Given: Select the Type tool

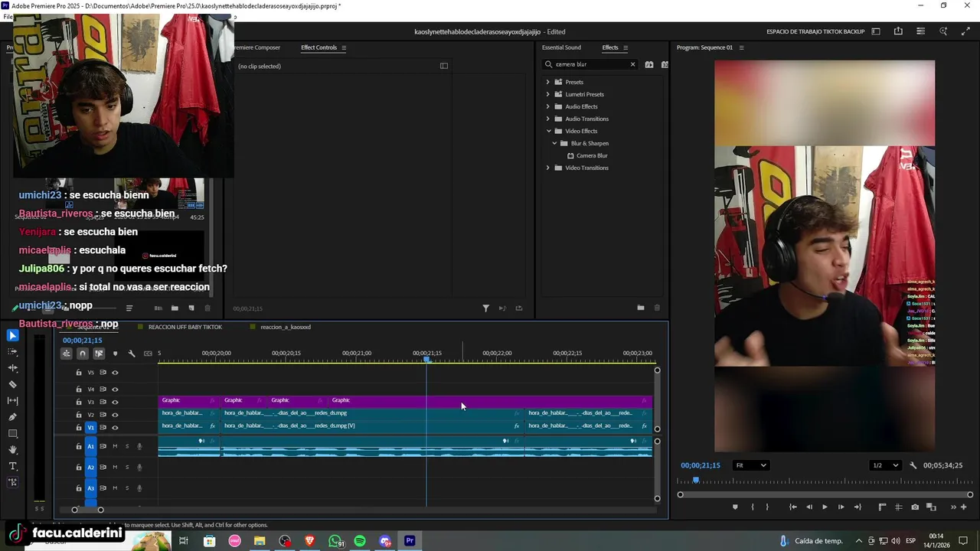Looking at the screenshot, I should (x=12, y=466).
